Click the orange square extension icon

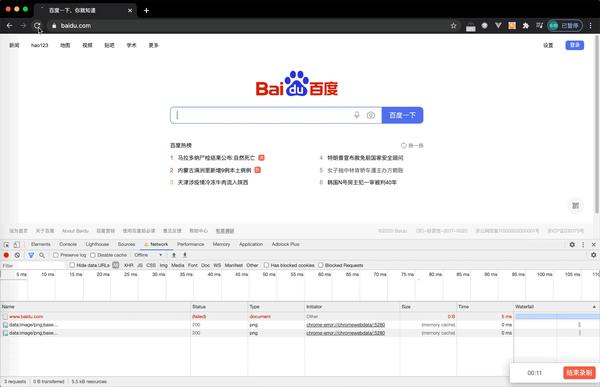pos(512,26)
